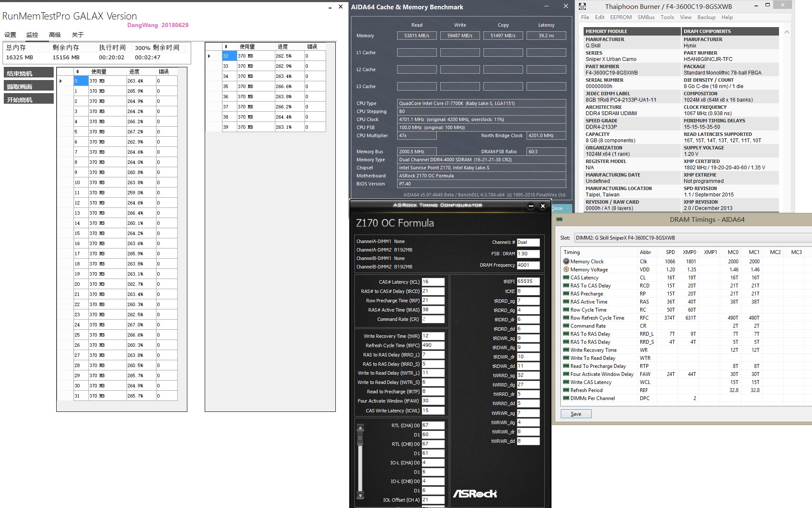812x508 pixels.
Task: Click the DRAM Frequency field showing 4001
Action: (528, 265)
